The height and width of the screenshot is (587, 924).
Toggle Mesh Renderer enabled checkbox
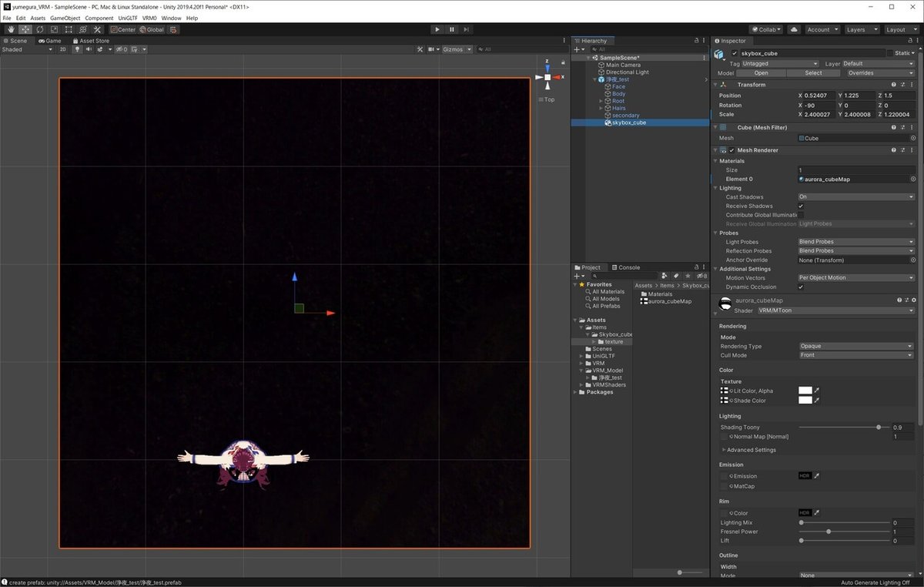(732, 150)
